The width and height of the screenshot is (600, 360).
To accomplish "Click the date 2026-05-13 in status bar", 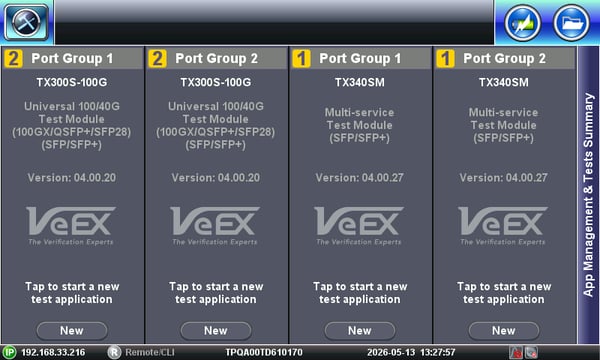I will [391, 352].
